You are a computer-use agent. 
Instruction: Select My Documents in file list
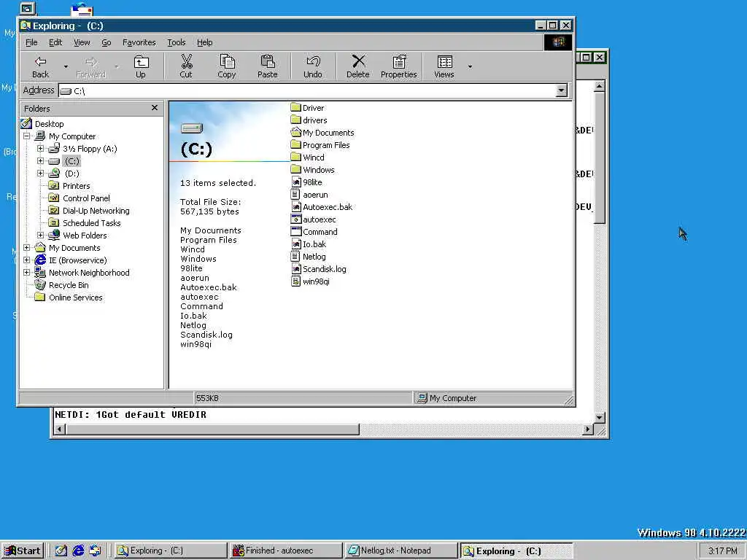pyautogui.click(x=322, y=133)
